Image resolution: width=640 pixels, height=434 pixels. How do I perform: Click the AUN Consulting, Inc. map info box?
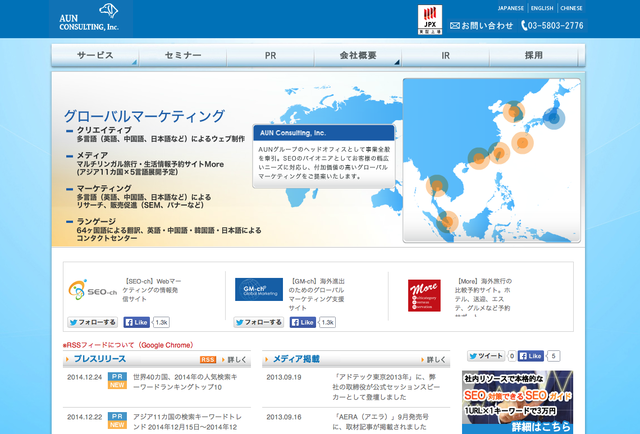[324, 156]
